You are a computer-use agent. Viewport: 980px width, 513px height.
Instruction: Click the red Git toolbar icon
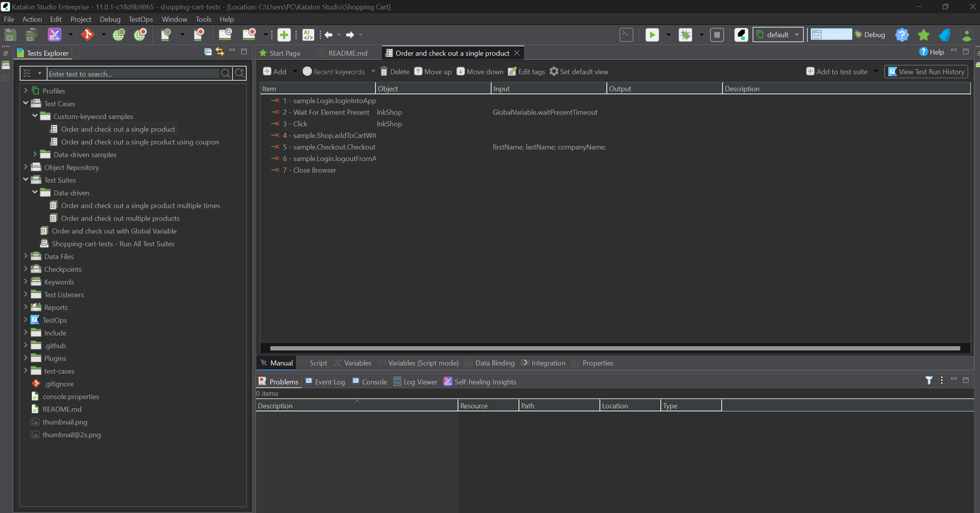click(88, 35)
